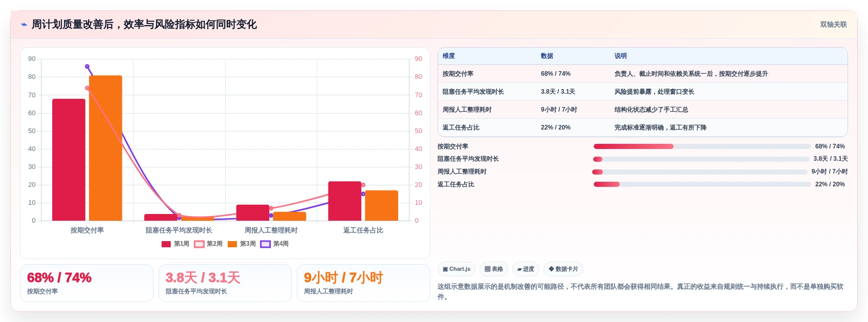Click the 阻塞任务平均发现时长 x-axis label
Image resolution: width=868 pixels, height=322 pixels.
(179, 230)
